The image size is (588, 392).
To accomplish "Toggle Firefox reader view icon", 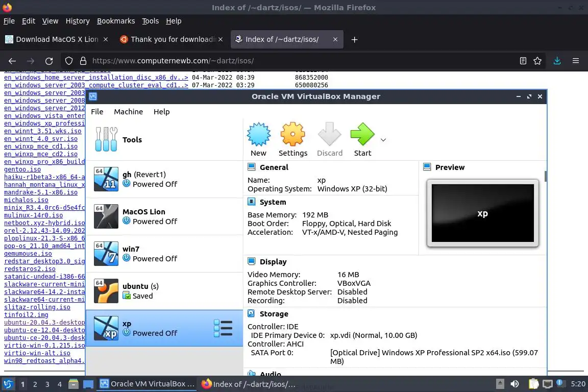I will pos(523,61).
